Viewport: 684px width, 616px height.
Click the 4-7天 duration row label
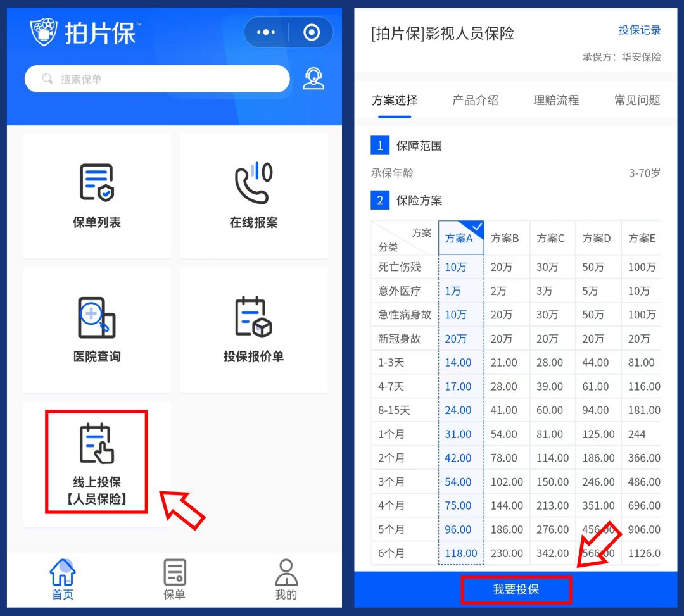point(391,386)
